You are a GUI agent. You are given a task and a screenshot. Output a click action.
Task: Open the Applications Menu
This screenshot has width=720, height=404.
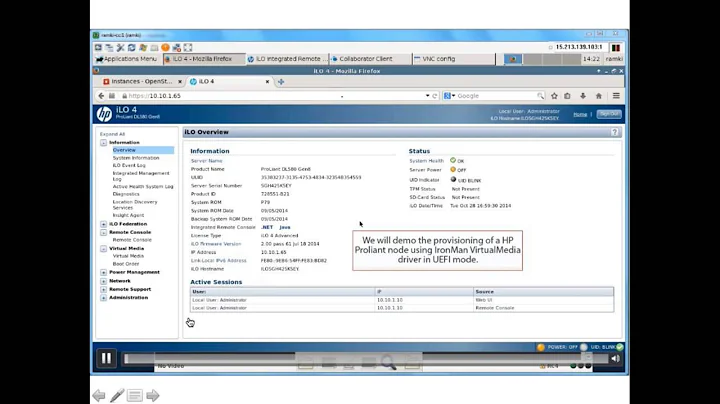click(x=126, y=59)
